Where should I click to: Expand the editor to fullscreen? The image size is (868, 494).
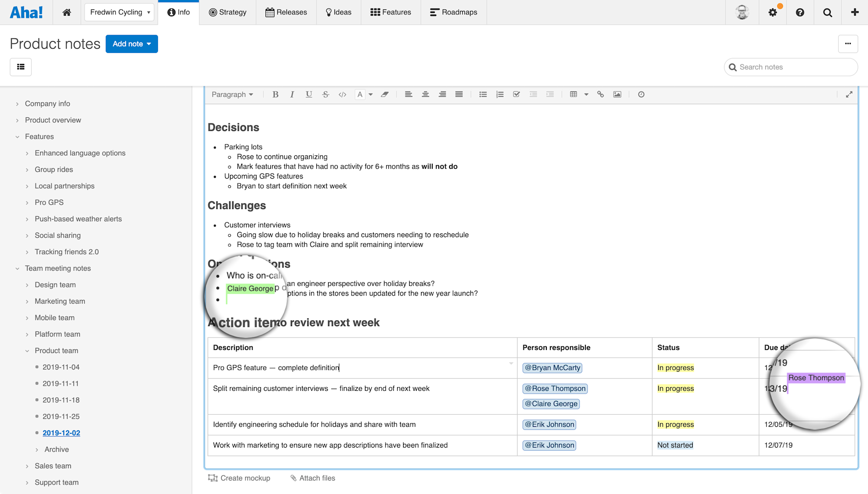pos(849,94)
